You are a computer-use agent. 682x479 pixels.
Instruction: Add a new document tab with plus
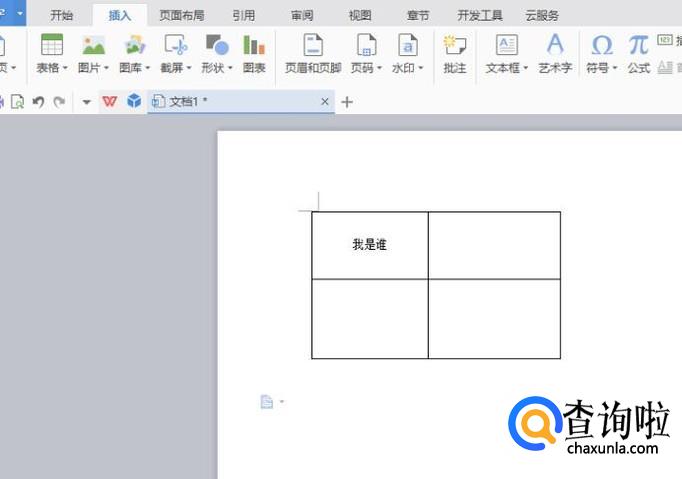point(347,102)
